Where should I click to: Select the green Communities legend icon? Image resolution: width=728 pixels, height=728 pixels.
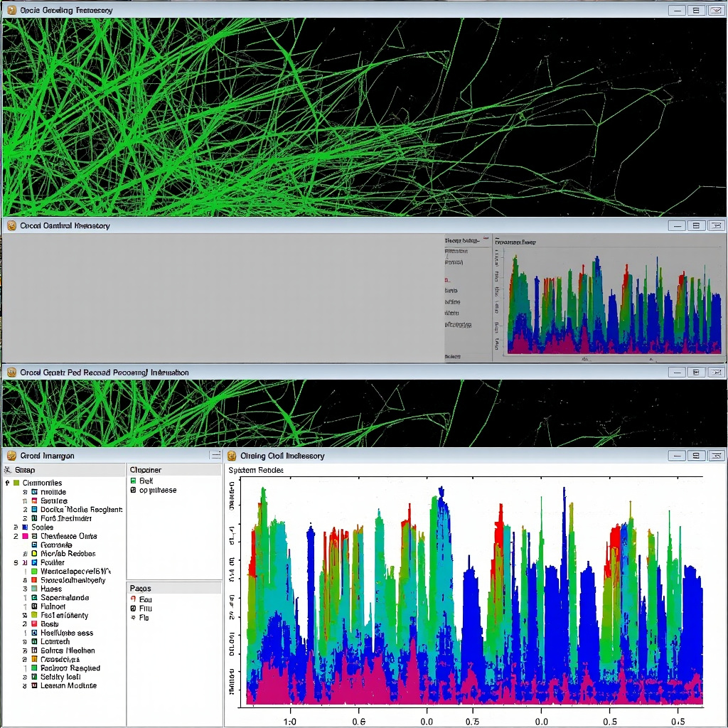[x=18, y=483]
